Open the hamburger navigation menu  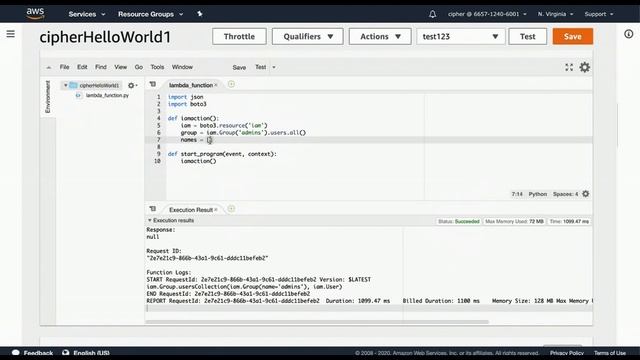[11, 34]
